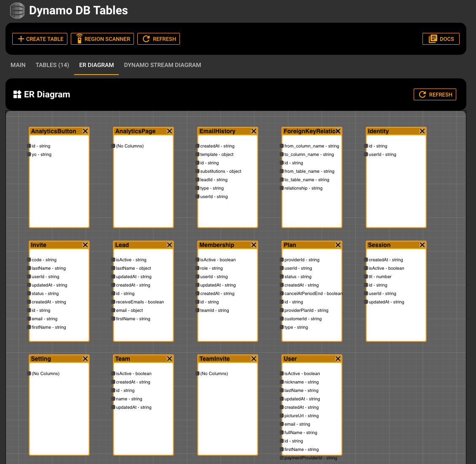This screenshot has height=464, width=476.
Task: Close the Session table card
Action: click(x=422, y=245)
